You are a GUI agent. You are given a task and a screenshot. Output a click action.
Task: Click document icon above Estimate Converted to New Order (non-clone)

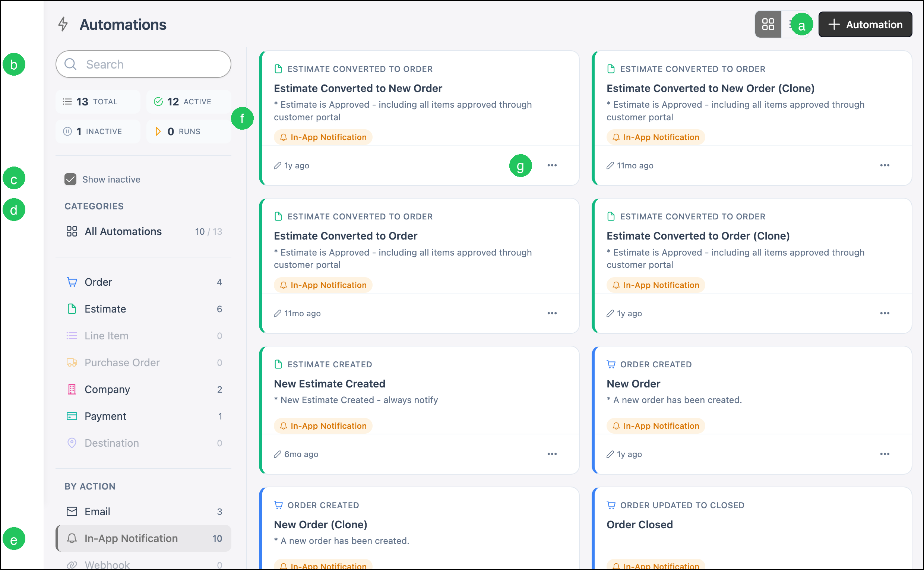278,69
